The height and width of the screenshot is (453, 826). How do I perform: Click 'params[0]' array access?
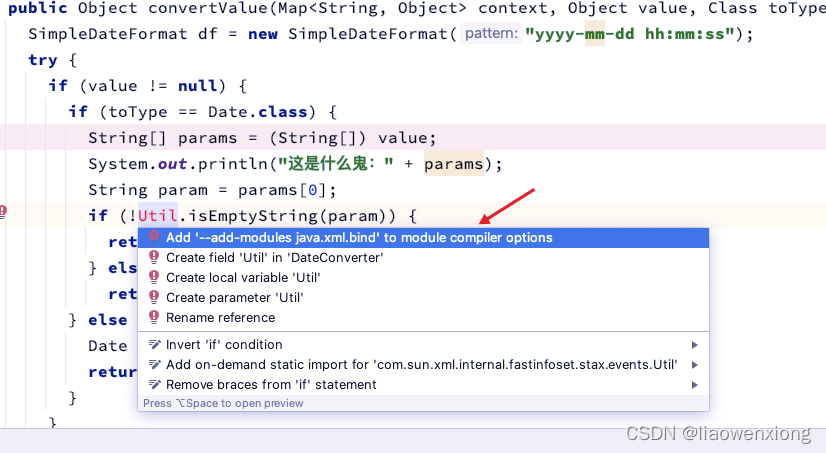tap(283, 190)
